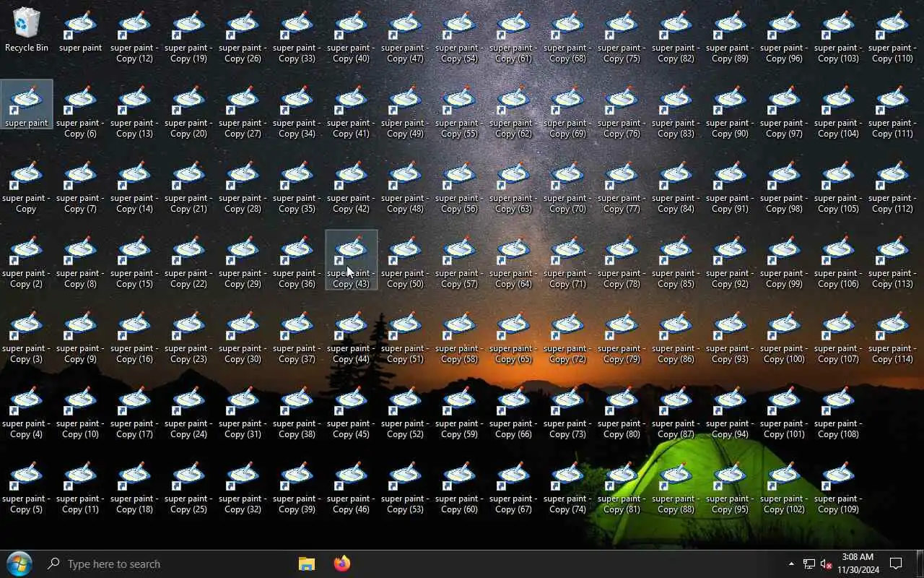Image resolution: width=924 pixels, height=578 pixels.
Task: Select super paint - Copy (103) shortcut
Action: (x=839, y=36)
